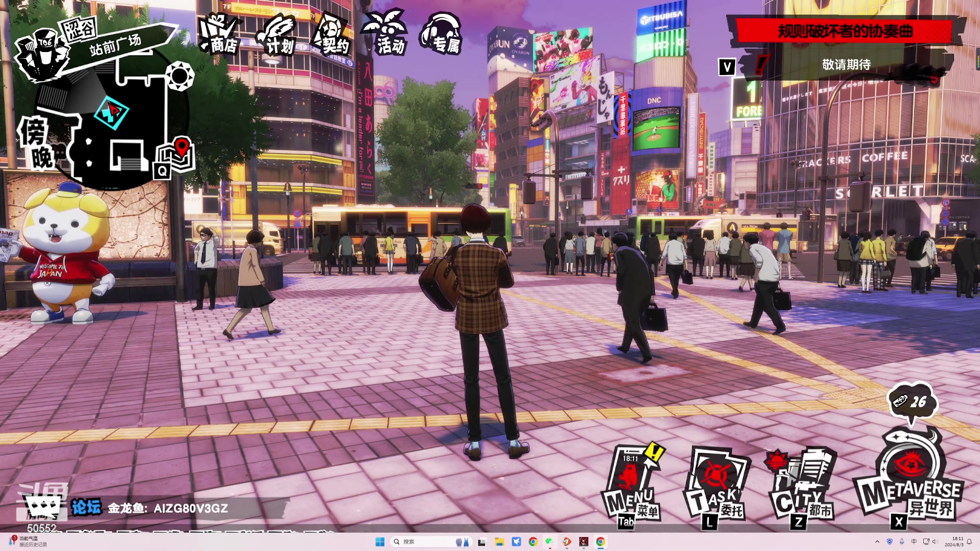Open the 专属 exclusive headphones icon
Viewport: 980px width, 551px height.
pyautogui.click(x=442, y=33)
